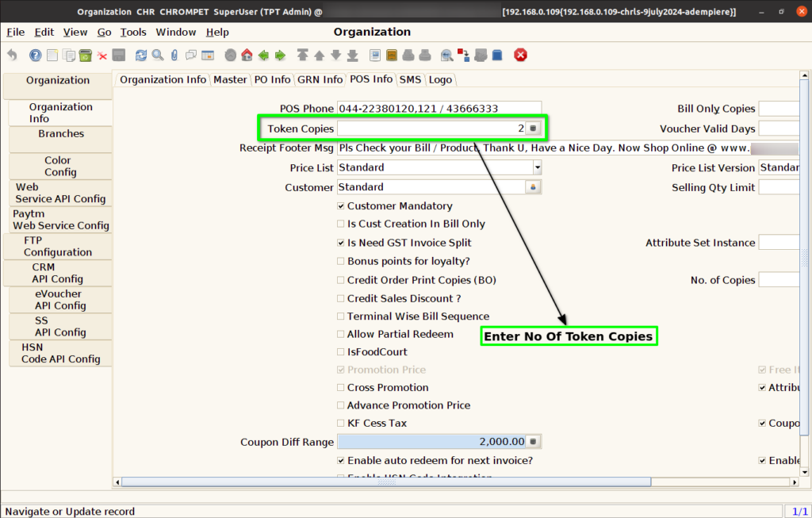Open Customer lookup button beside Standard
The width and height of the screenshot is (812, 518).
pos(533,187)
